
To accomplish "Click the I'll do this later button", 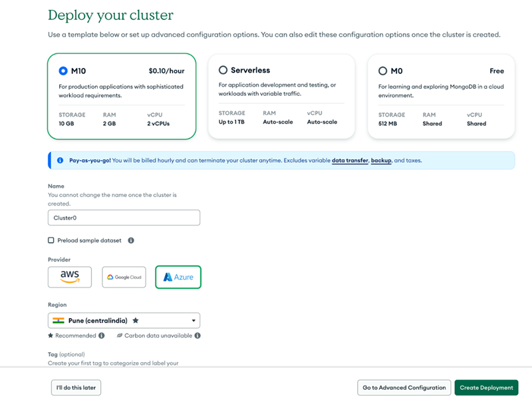I will 76,387.
